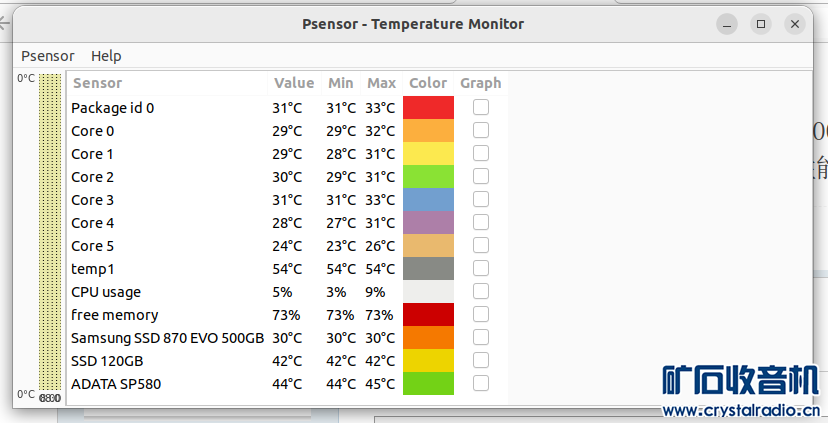Click the orange Samsung SSD color swatch
The image size is (828, 423).
(x=428, y=338)
